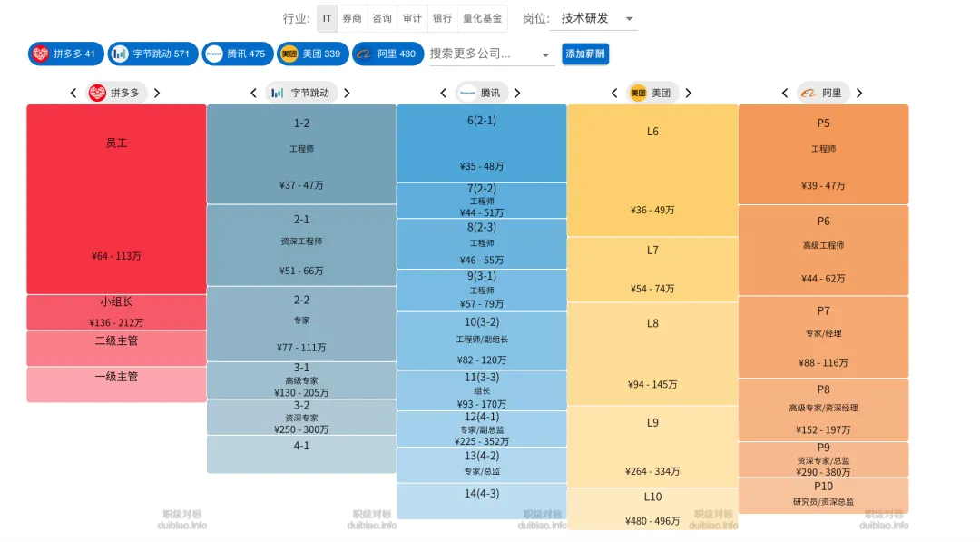Click the 阿里 430 company chip

[388, 54]
